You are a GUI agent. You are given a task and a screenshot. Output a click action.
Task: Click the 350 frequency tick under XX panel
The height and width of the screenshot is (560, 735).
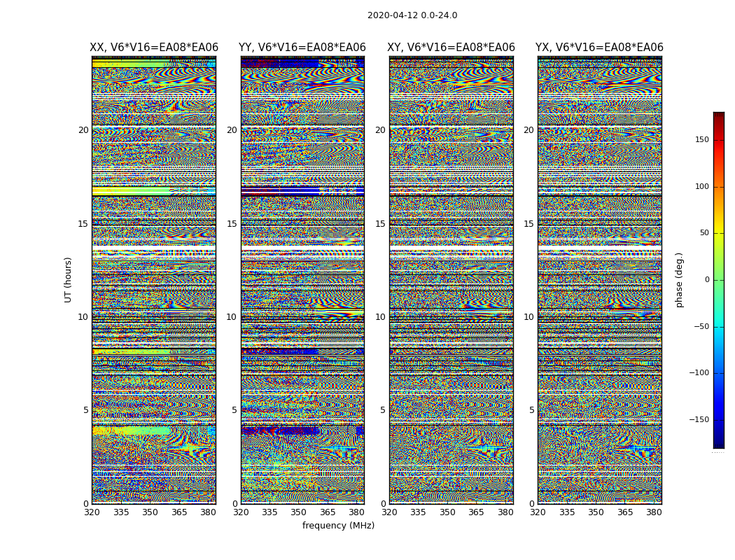(150, 512)
